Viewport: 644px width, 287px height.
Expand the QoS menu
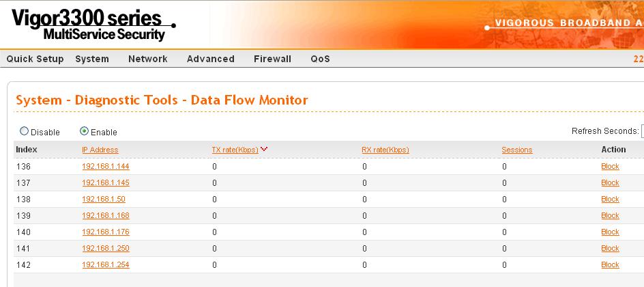click(x=321, y=59)
